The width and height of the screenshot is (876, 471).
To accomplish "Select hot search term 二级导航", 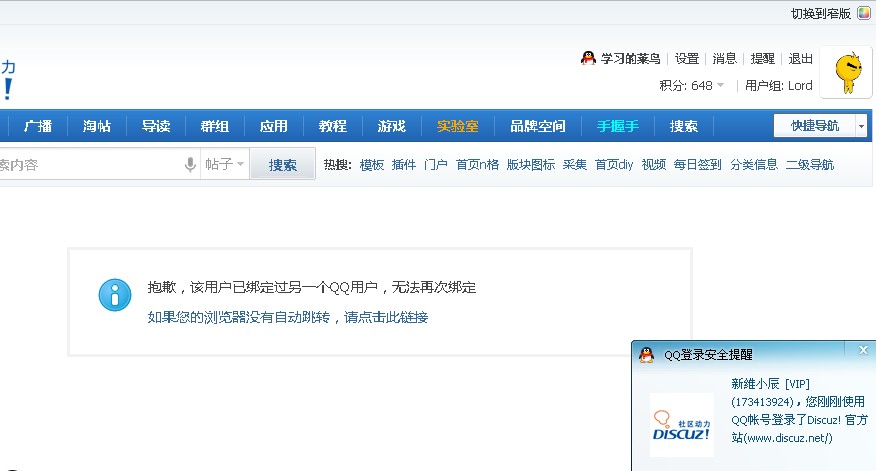I will coord(810,165).
